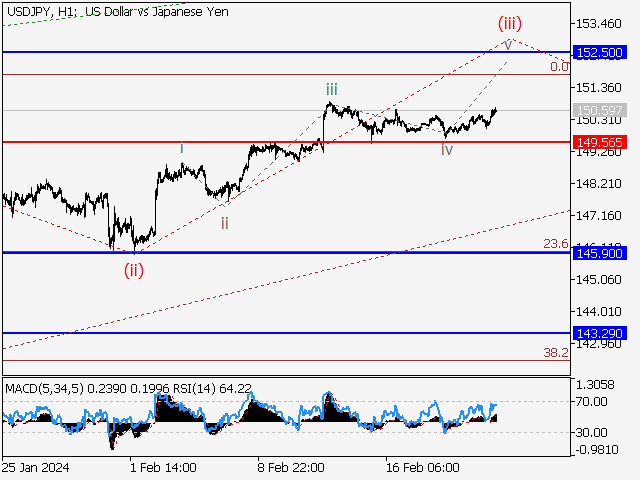
Task: Click the MACD(5,34,5) indicator label
Action: coord(44,388)
